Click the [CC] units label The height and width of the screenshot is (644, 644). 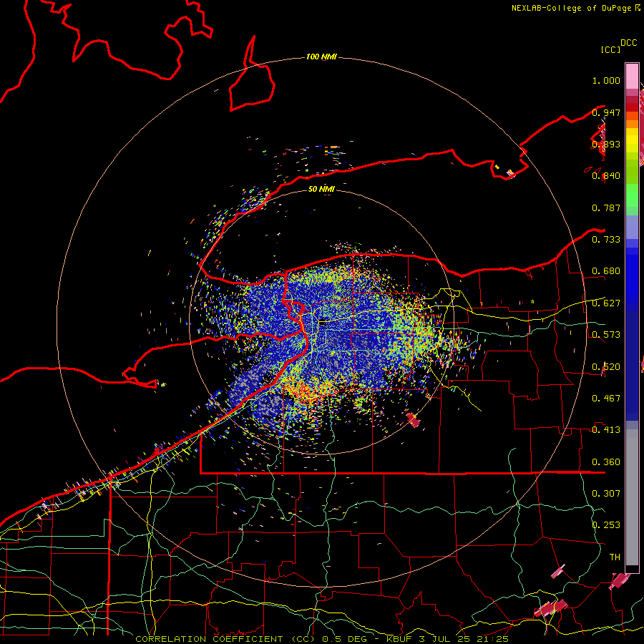pos(610,49)
